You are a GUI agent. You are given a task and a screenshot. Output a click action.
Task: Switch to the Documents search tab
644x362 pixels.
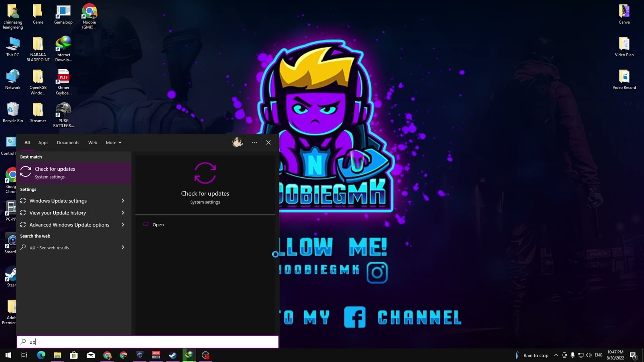[x=68, y=143]
